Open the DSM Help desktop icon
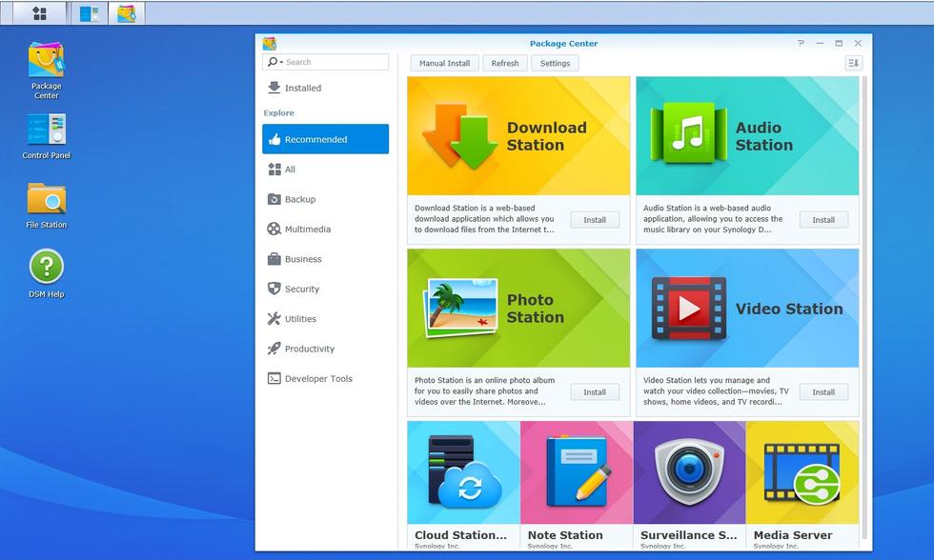 click(x=46, y=268)
